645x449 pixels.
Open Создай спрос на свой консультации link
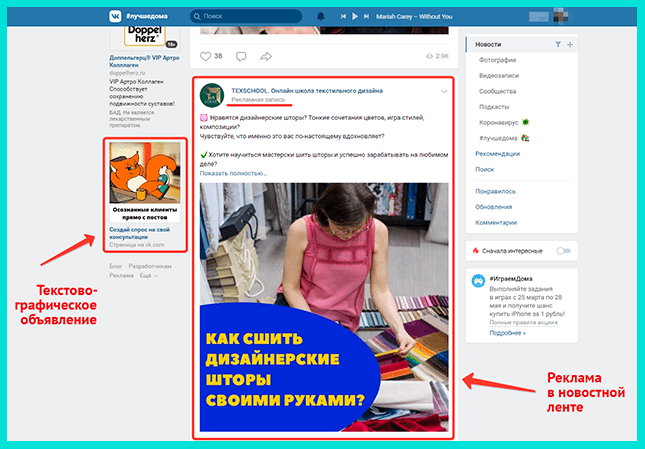click(x=139, y=233)
